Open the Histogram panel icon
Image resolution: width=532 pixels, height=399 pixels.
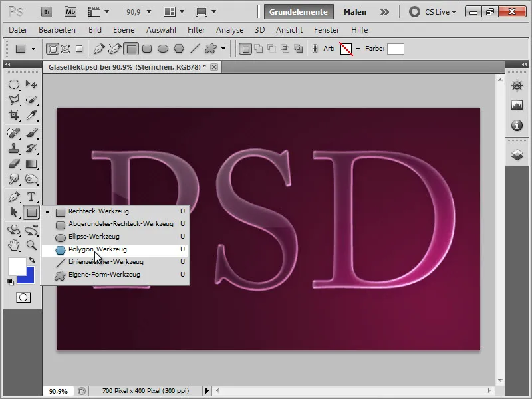coord(517,106)
